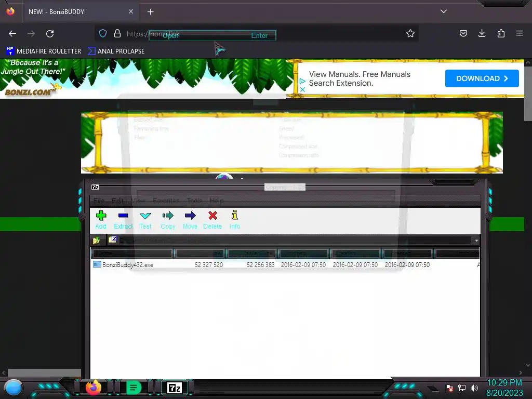Image resolution: width=532 pixels, height=399 pixels.
Task: Click the Add button in 7-Zip toolbar
Action: tap(101, 220)
